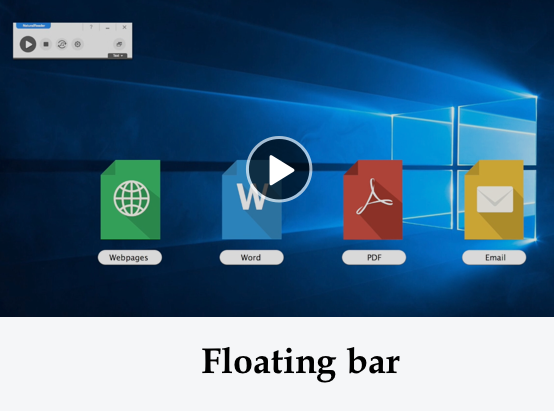Click the window switch icon in floating bar
Viewport: 554px width, 411px height.
click(x=119, y=44)
